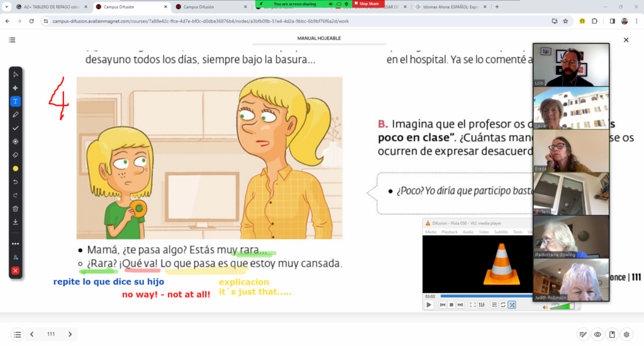Undo last annotation

tap(15, 182)
